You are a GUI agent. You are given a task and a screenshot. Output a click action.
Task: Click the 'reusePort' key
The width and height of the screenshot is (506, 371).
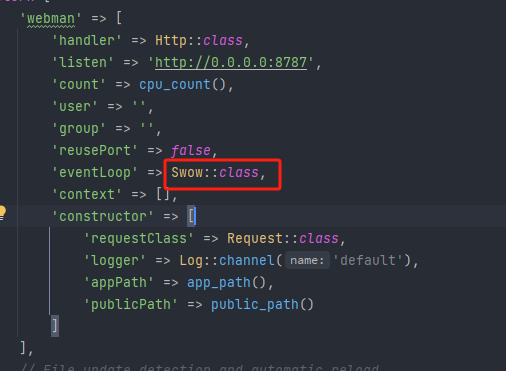pos(95,150)
